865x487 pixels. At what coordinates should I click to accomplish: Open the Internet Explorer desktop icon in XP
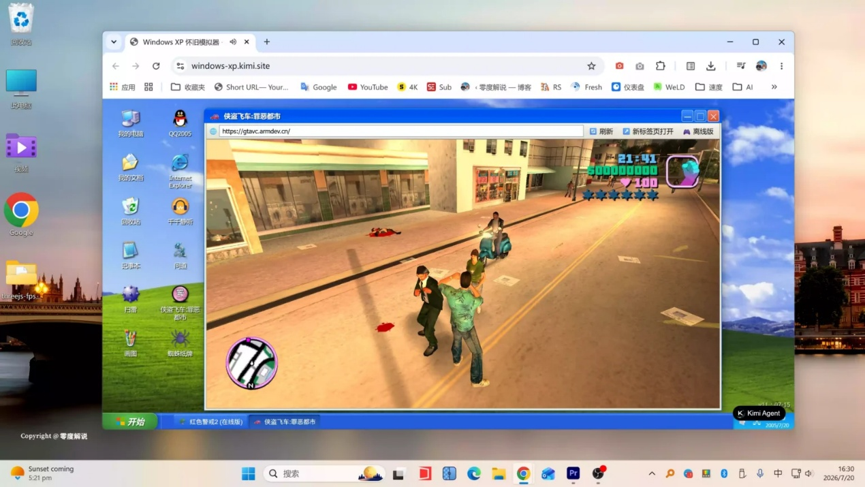[x=180, y=170]
